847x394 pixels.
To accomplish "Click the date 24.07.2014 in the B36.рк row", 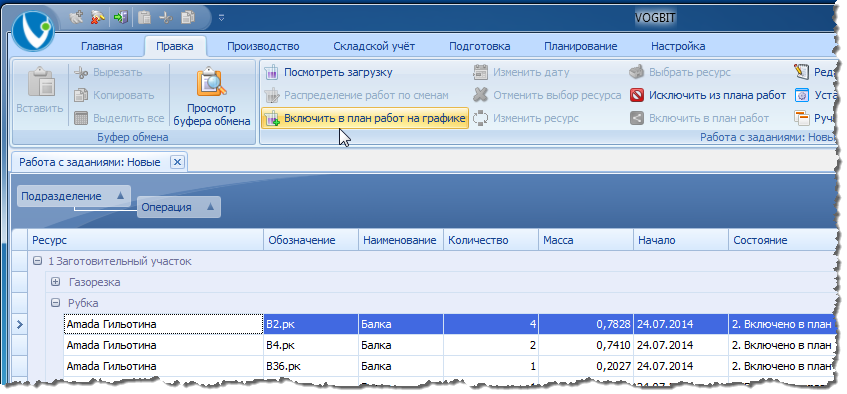I will tap(681, 366).
